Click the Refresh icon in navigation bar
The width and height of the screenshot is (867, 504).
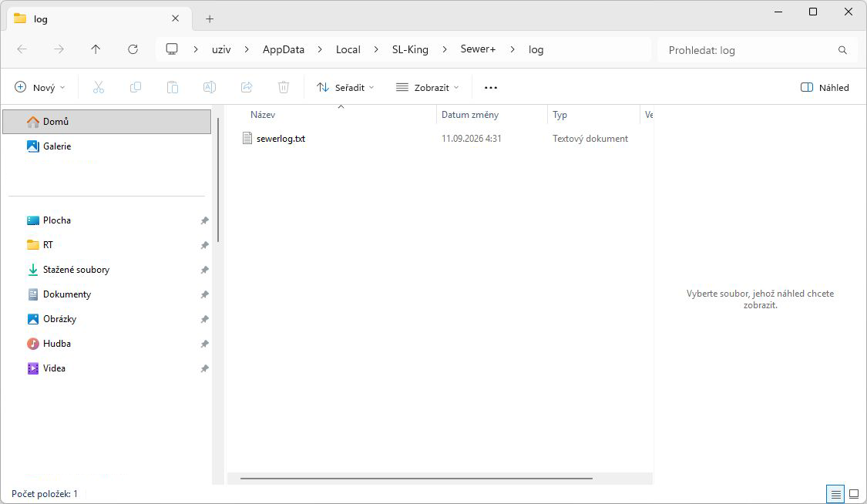pyautogui.click(x=133, y=49)
